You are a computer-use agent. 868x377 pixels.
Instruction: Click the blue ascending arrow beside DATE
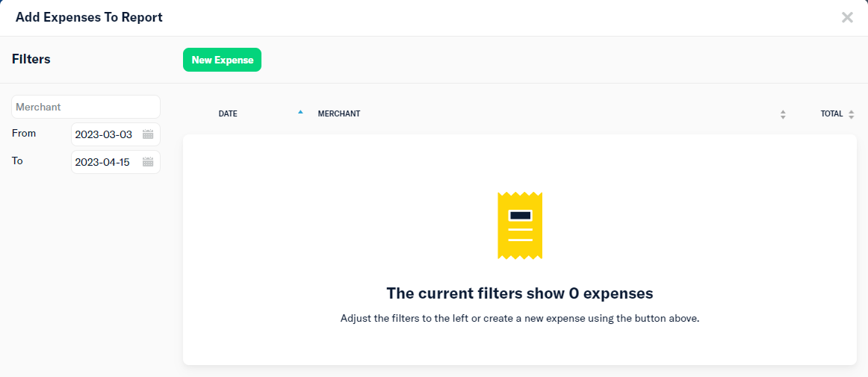click(x=300, y=112)
